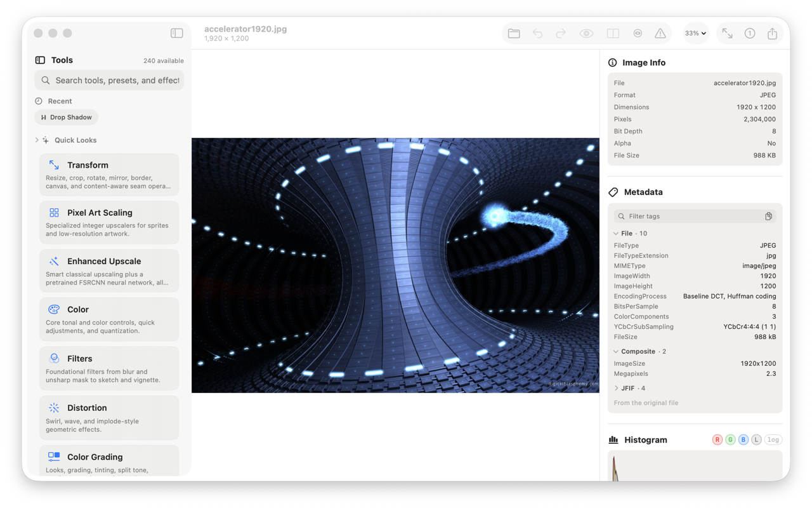Click the warning triangle icon
Screen dimensions: 812x508
[660, 33]
